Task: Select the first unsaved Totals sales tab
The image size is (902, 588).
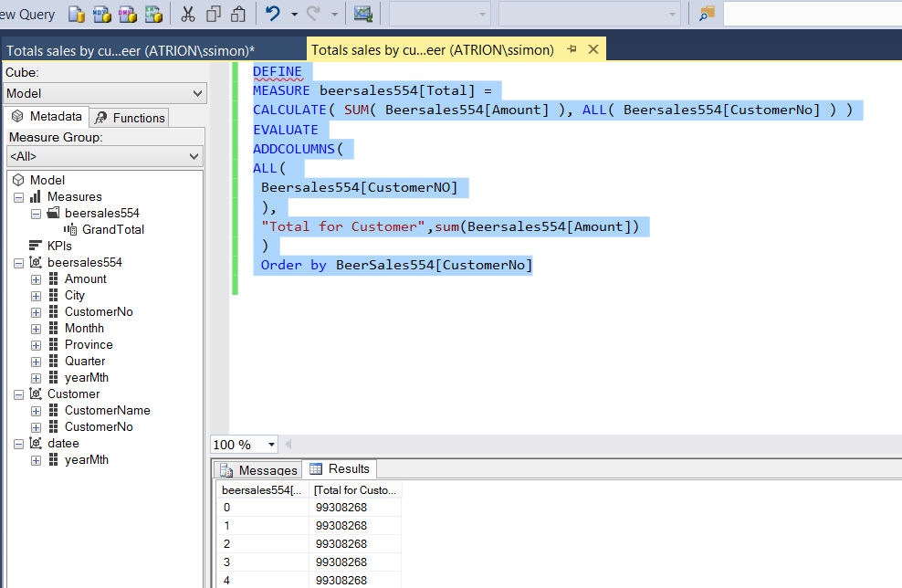Action: [x=130, y=50]
